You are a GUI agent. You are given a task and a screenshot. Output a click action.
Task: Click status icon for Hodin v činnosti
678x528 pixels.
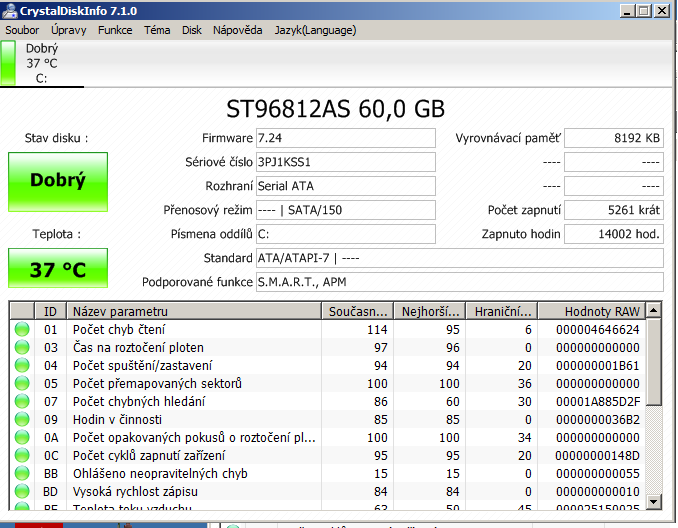22,420
